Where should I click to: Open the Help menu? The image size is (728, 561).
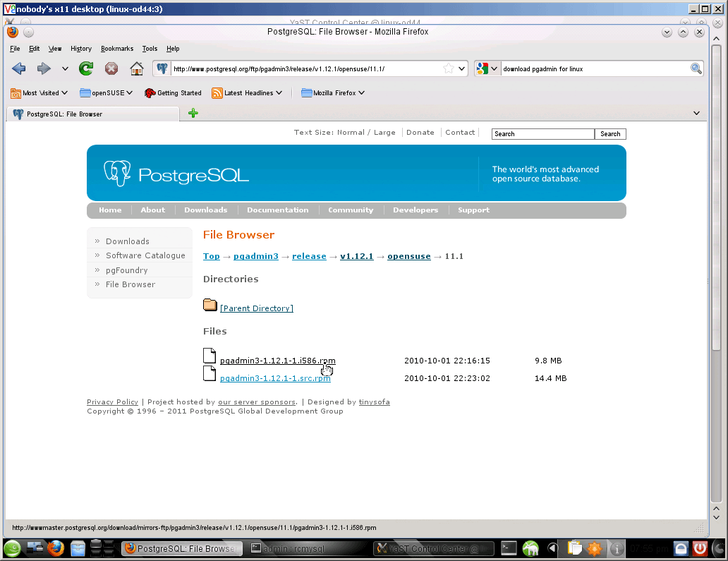coord(173,48)
